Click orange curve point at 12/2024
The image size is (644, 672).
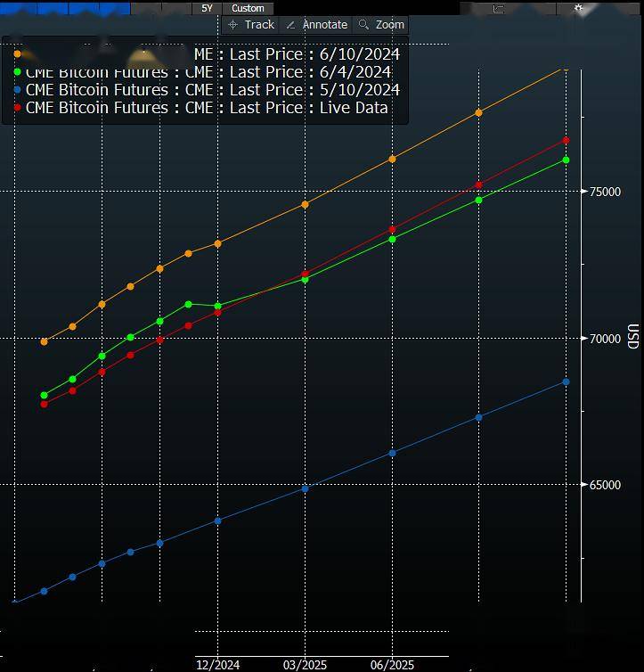(217, 243)
